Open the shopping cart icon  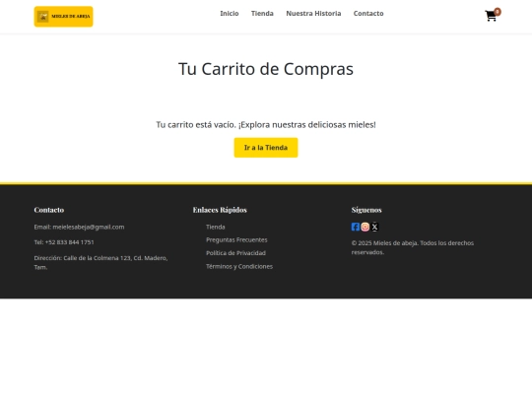point(491,16)
